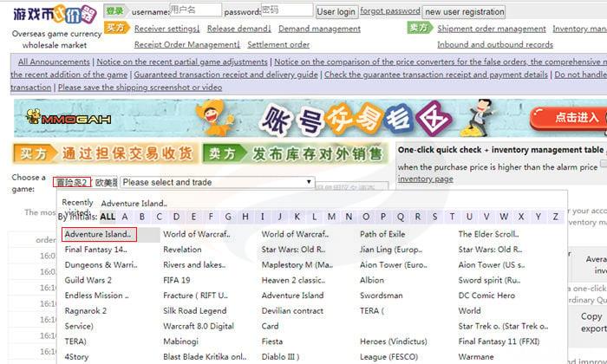The image size is (607, 364).
Task: Open the game chooser box outlined in red
Action: click(71, 183)
